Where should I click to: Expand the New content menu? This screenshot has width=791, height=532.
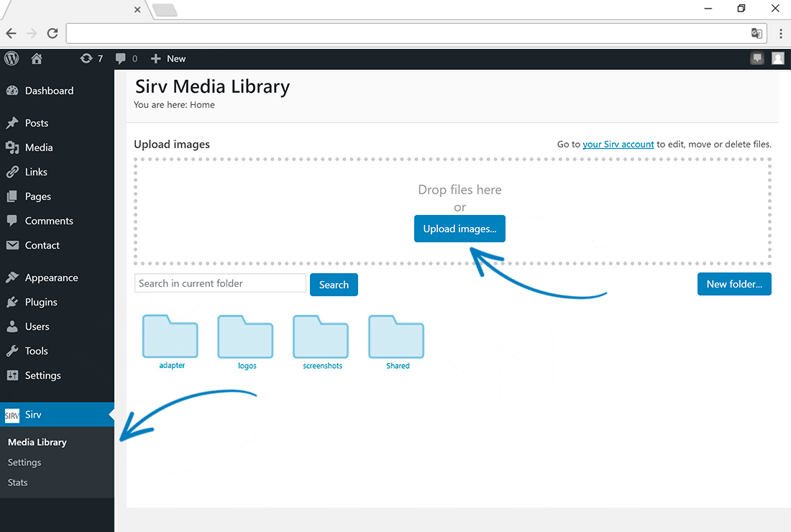[169, 58]
